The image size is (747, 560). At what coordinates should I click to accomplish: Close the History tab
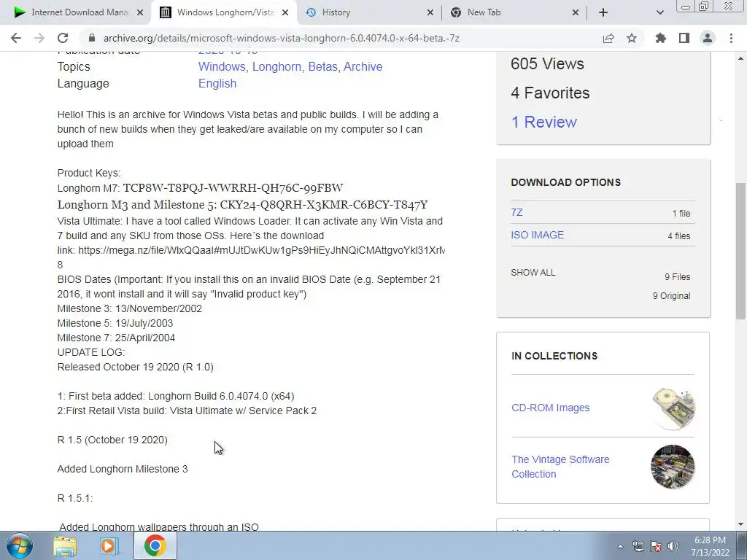(430, 12)
